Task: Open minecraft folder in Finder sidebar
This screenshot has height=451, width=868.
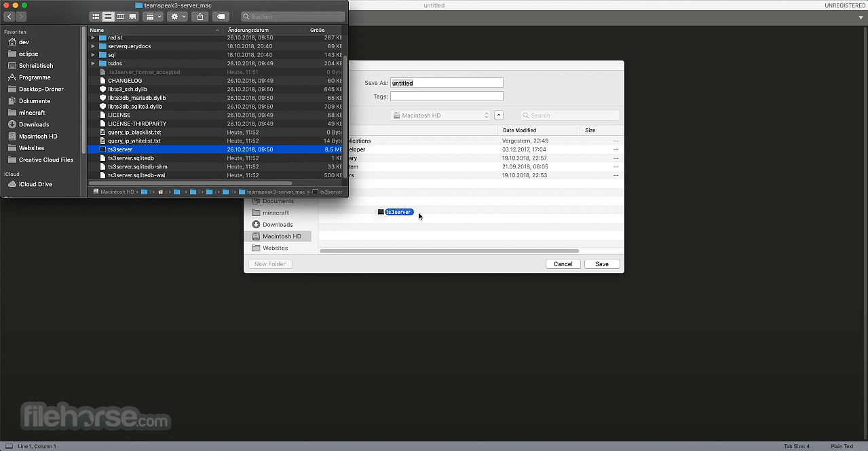Action: tap(32, 113)
